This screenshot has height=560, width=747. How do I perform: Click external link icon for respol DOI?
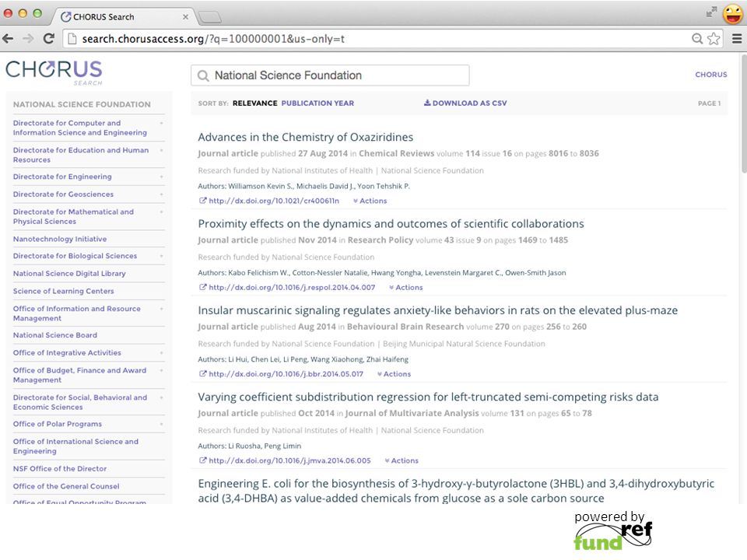click(x=202, y=287)
